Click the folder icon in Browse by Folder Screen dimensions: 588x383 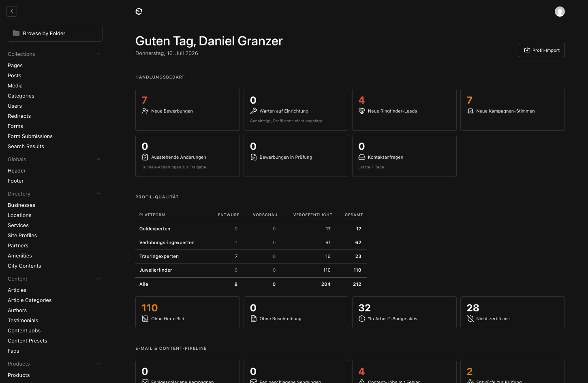click(x=16, y=33)
